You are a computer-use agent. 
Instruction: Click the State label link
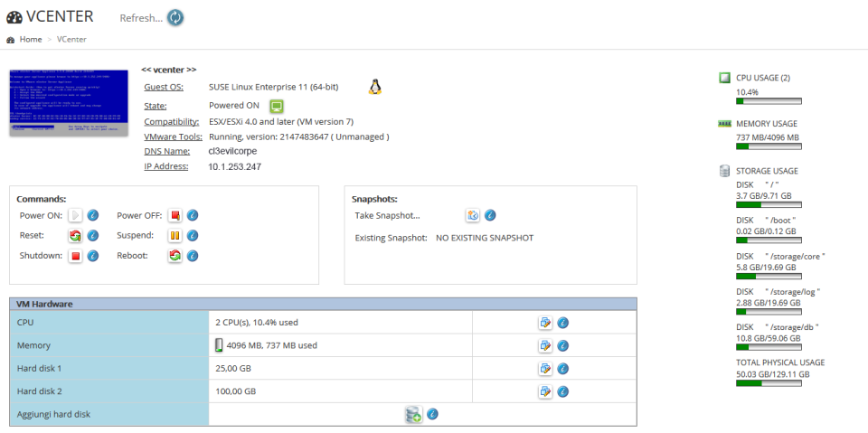(x=155, y=106)
